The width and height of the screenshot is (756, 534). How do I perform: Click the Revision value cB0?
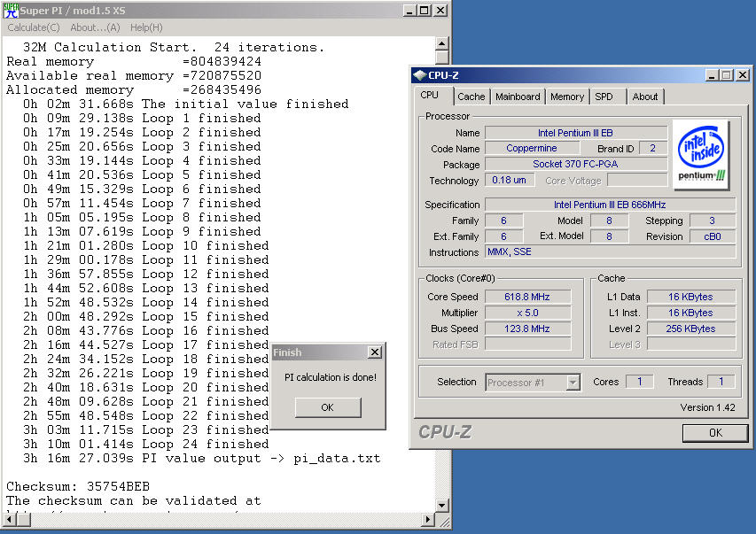713,236
